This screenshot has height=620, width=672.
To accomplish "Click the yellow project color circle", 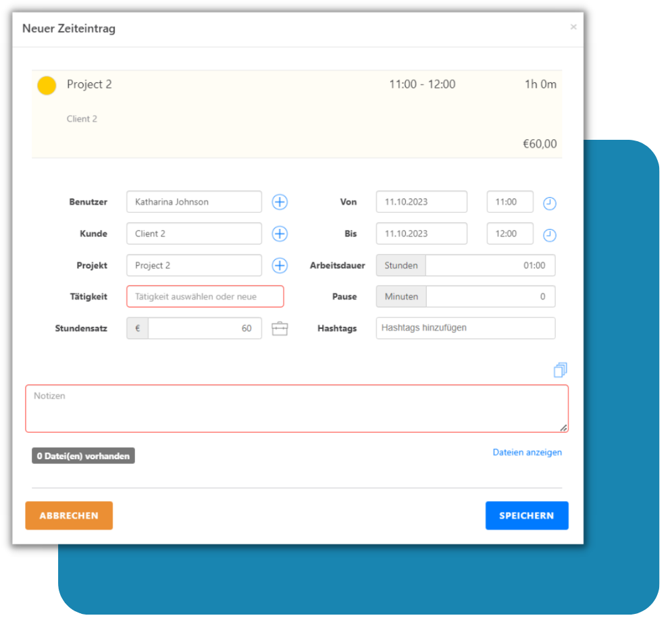I will coord(47,86).
